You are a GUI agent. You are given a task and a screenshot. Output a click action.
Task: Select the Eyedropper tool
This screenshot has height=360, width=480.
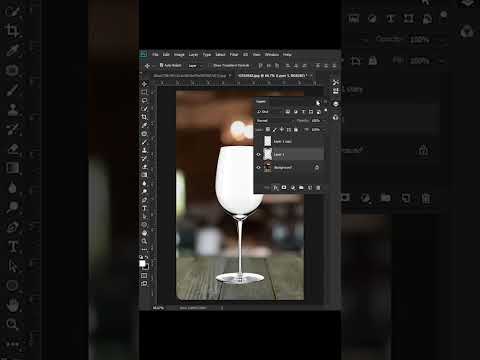click(x=144, y=126)
